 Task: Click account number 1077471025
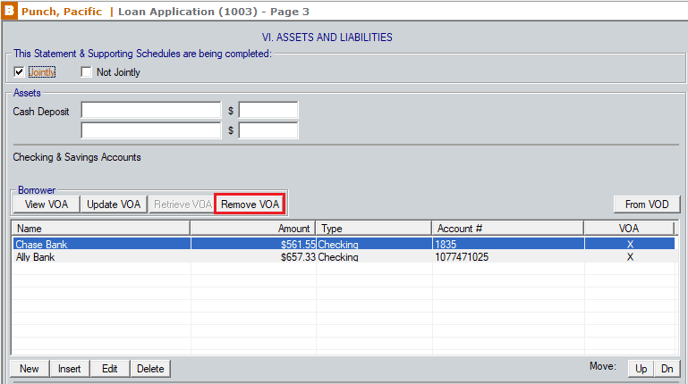[462, 257]
